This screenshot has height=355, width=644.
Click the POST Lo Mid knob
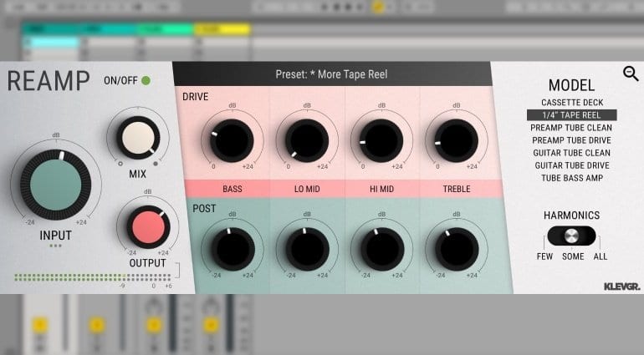(x=308, y=249)
